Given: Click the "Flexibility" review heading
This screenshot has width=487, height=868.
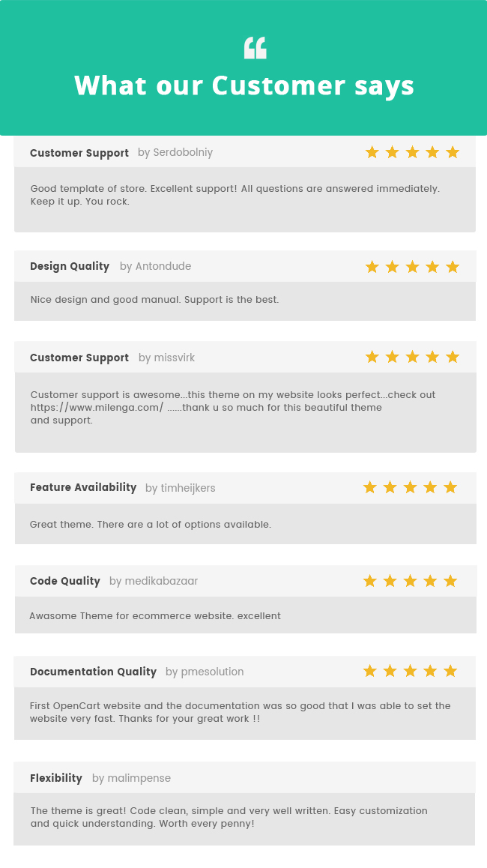Looking at the screenshot, I should click(x=56, y=778).
